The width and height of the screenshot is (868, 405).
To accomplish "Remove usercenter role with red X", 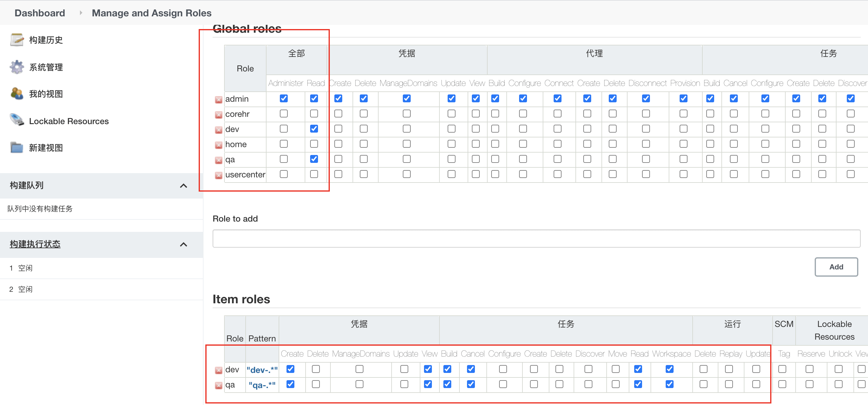I will pos(218,175).
